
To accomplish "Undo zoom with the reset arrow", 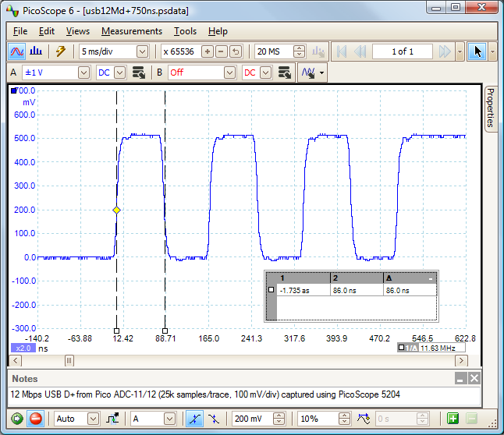I will (x=236, y=51).
